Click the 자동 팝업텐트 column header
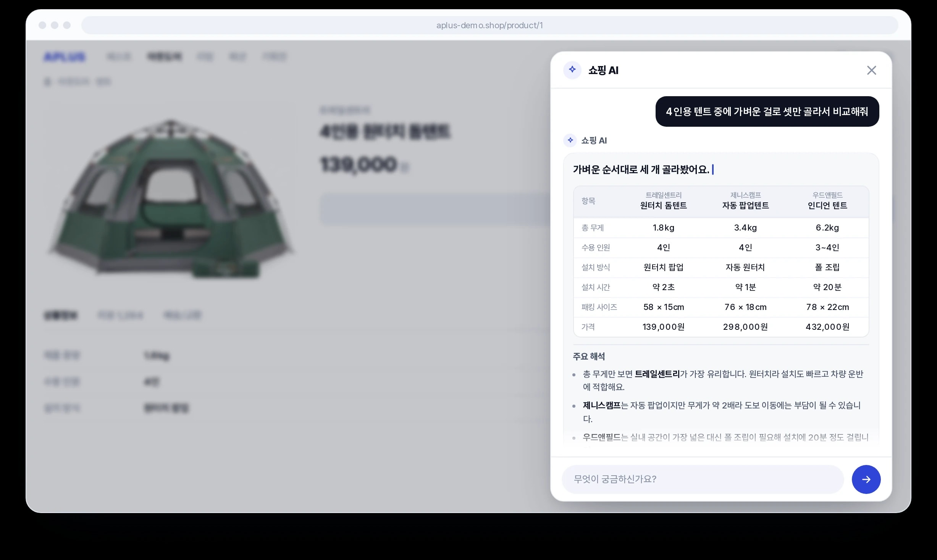937x560 pixels. click(x=745, y=201)
